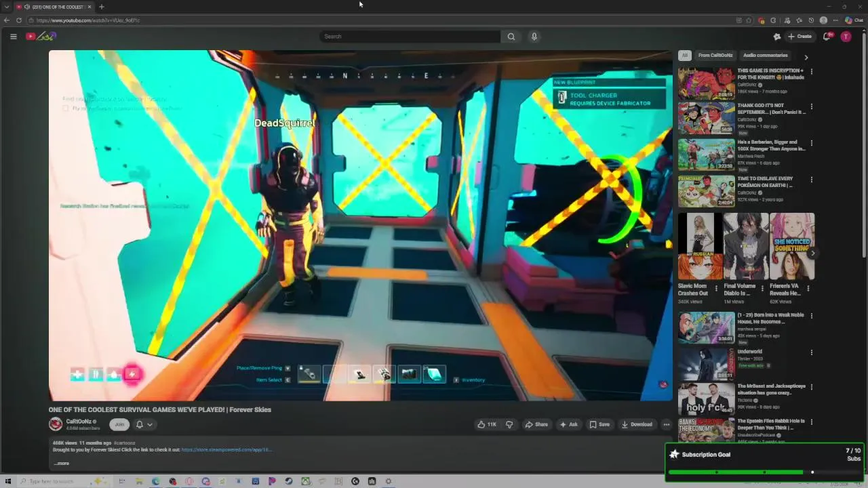Open the Settings gear on the taskbar
This screenshot has height=488, width=868.
pyautogui.click(x=389, y=481)
